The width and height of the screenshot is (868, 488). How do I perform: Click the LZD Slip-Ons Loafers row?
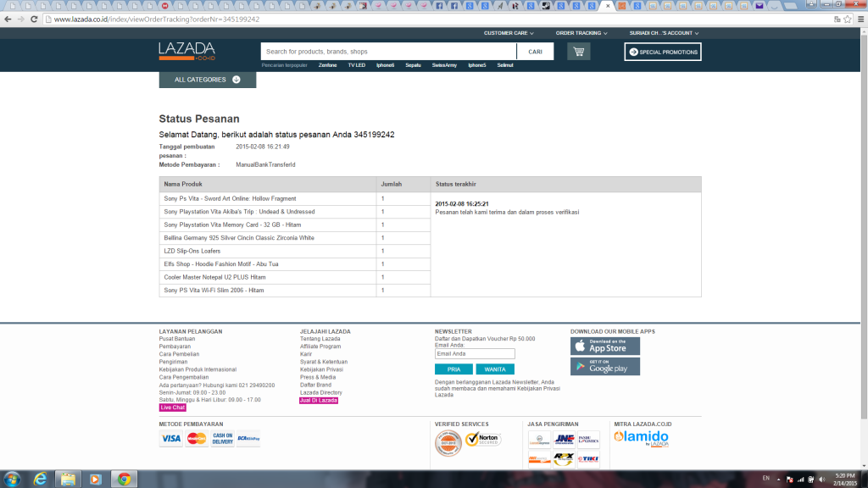click(294, 251)
